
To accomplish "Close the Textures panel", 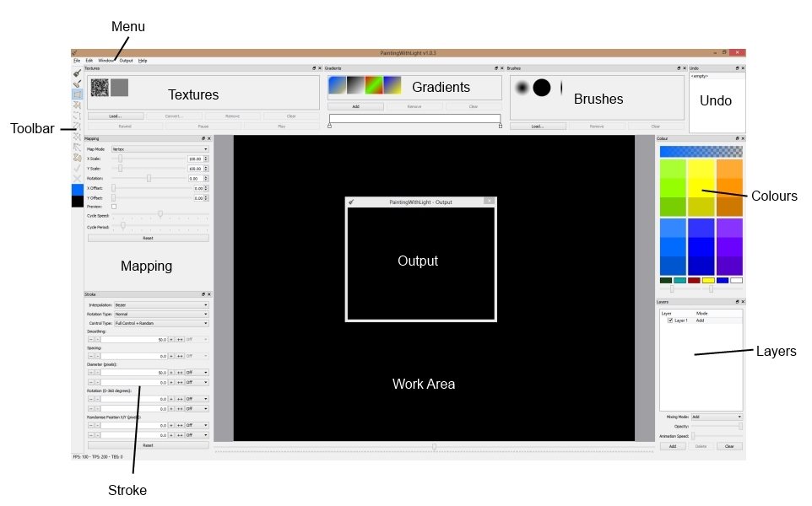I will point(320,68).
